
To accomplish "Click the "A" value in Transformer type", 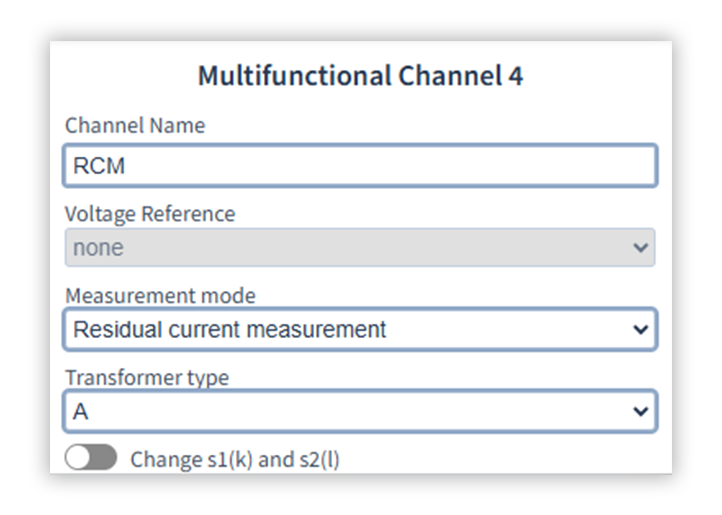I will [x=81, y=411].
